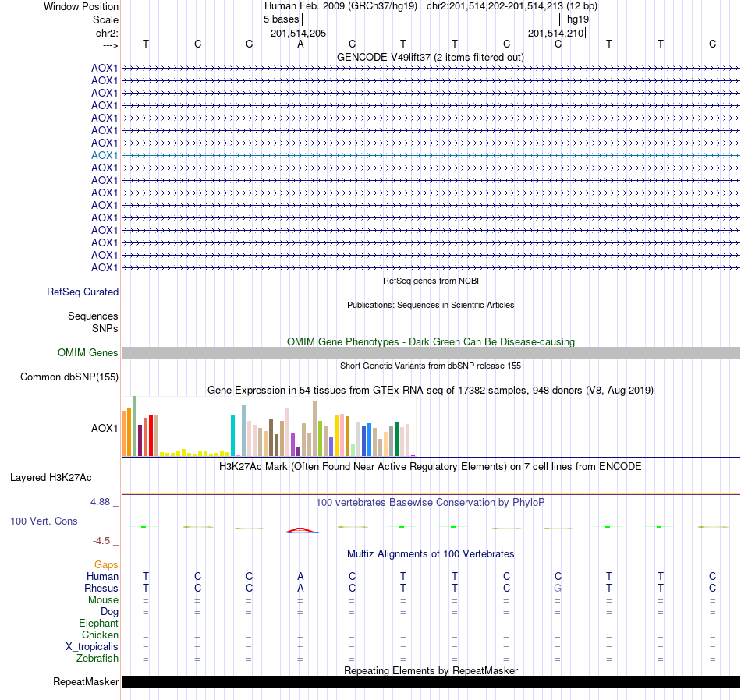Click the H3K27Ac Mark ENCODE track title
Image resolution: width=741 pixels, height=700 pixels.
[x=431, y=467]
